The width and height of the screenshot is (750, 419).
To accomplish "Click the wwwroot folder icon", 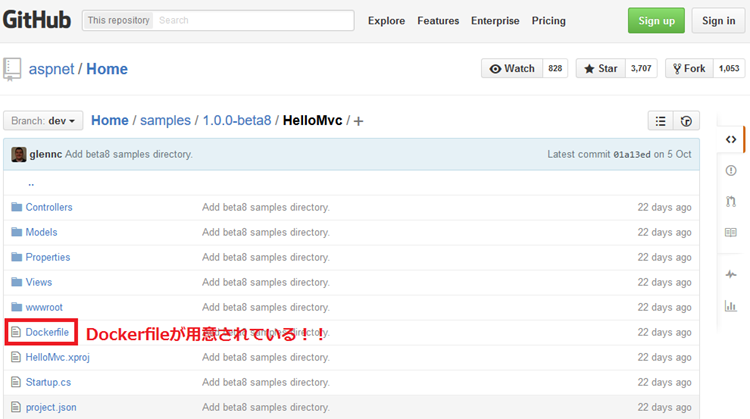I will coord(17,307).
